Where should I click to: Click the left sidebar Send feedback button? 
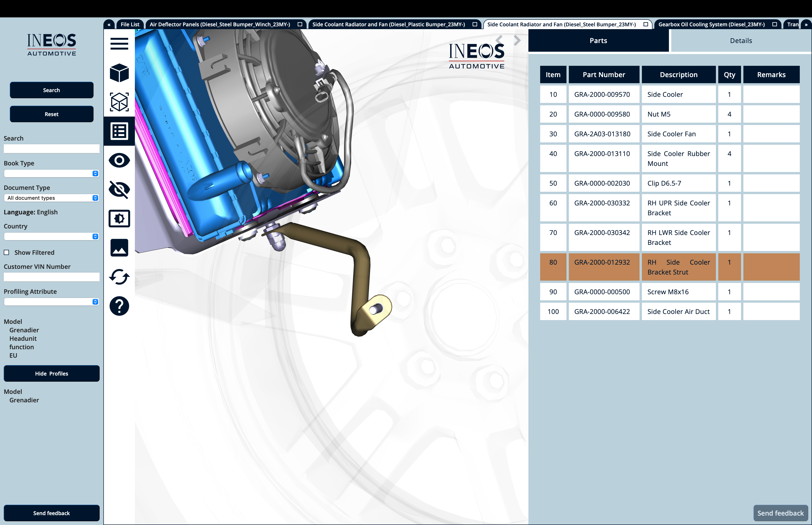tap(51, 513)
